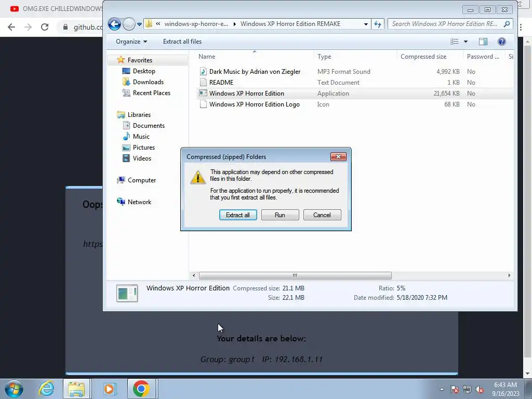Image resolution: width=532 pixels, height=399 pixels.
Task: Select the Dark Music by Adrian von Ziegler file
Action: (354, 72)
